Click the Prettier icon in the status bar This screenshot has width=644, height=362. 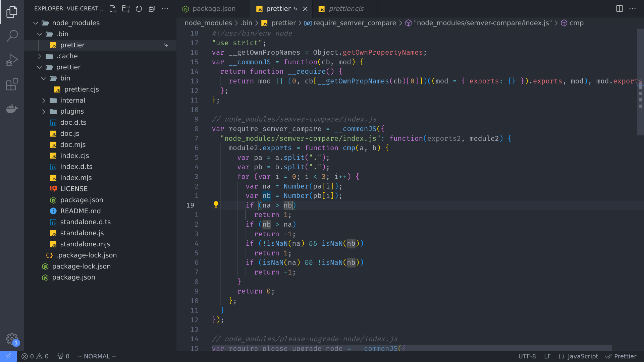(x=622, y=356)
